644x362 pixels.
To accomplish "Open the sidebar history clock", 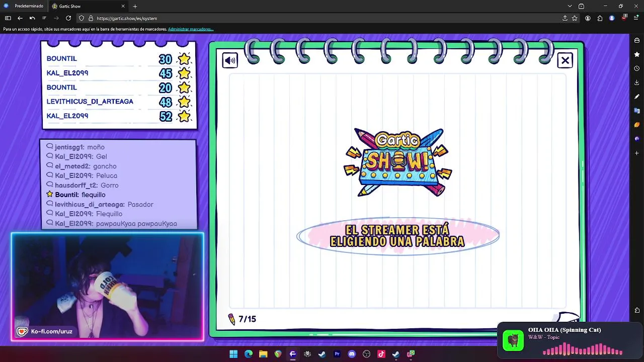I will click(637, 68).
